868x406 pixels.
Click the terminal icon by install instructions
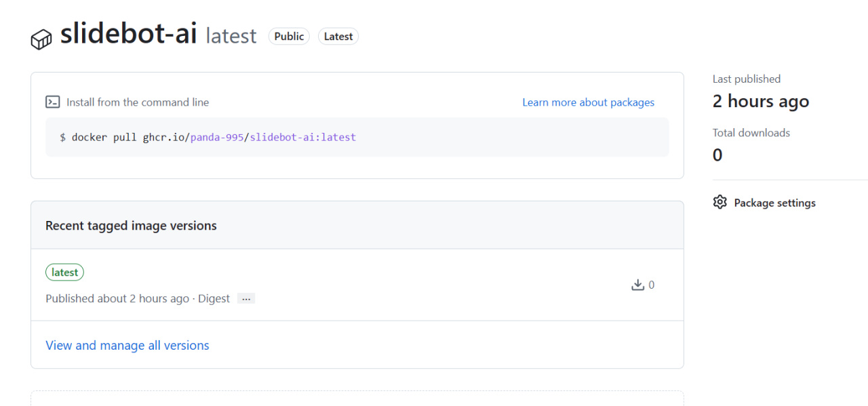click(x=53, y=102)
